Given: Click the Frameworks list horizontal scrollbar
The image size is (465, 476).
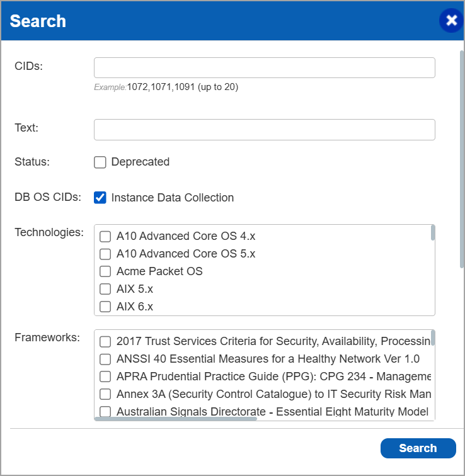Looking at the screenshot, I should tap(176, 419).
